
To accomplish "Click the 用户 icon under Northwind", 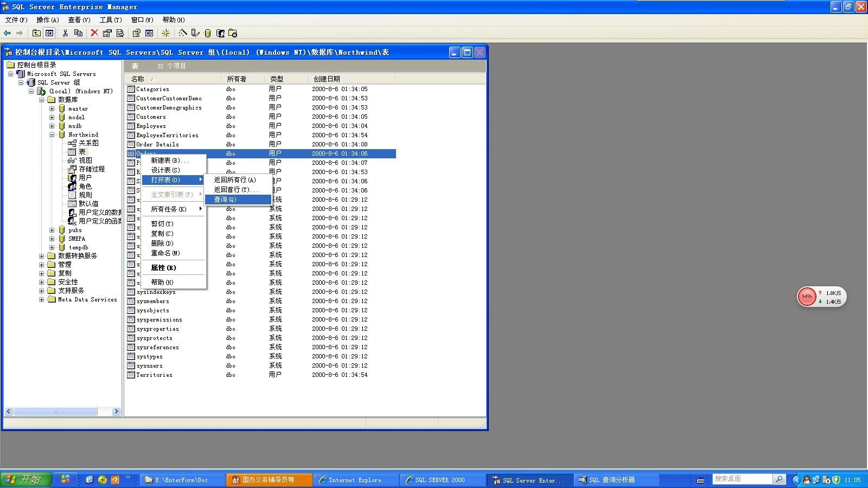I will [72, 178].
